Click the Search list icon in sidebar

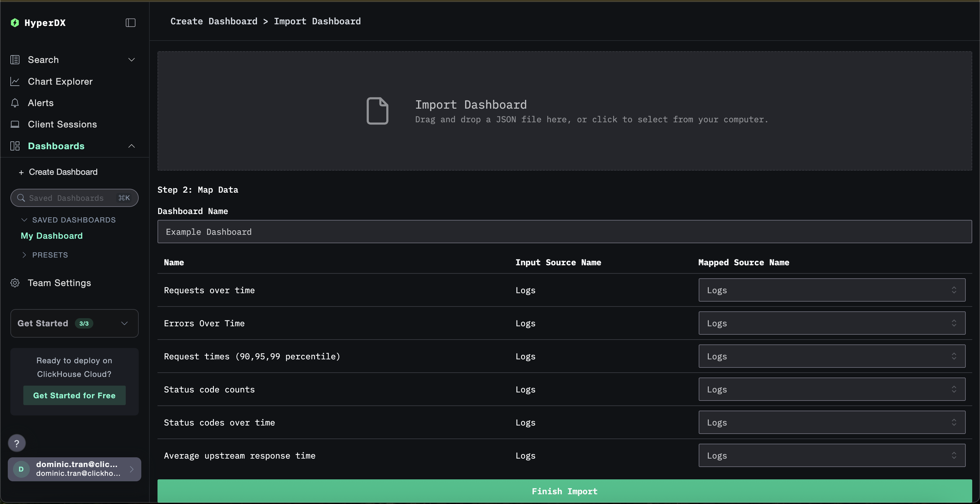coord(15,60)
